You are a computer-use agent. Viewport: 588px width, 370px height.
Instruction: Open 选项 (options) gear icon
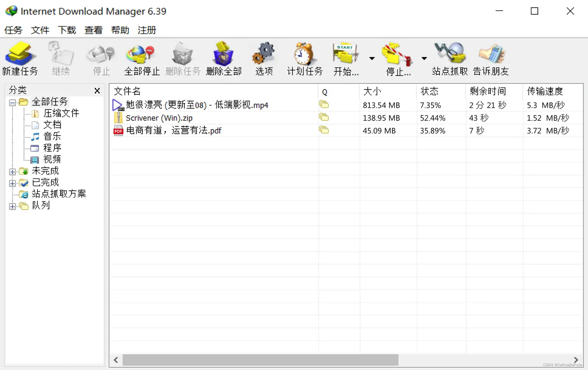[x=264, y=59]
